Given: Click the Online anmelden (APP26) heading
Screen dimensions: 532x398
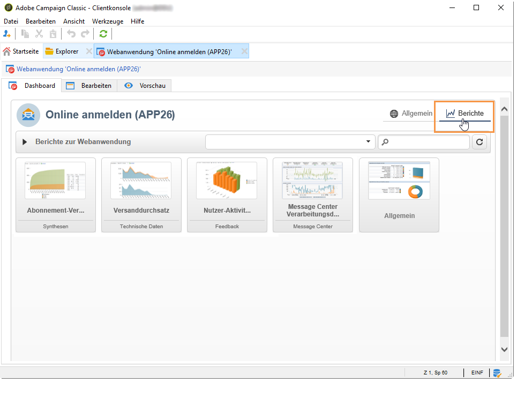Looking at the screenshot, I should [110, 115].
